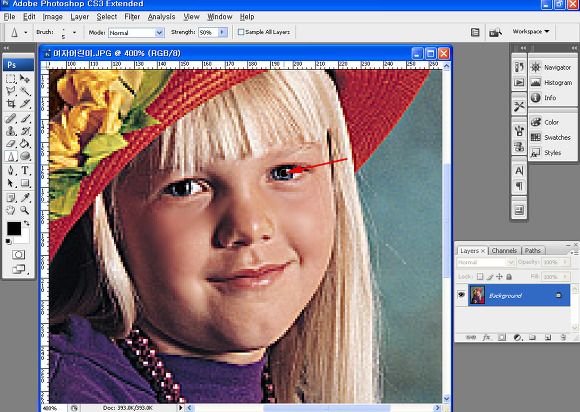Screen dimensions: 580x412
Task: Toggle lock position
Action: click(x=499, y=276)
